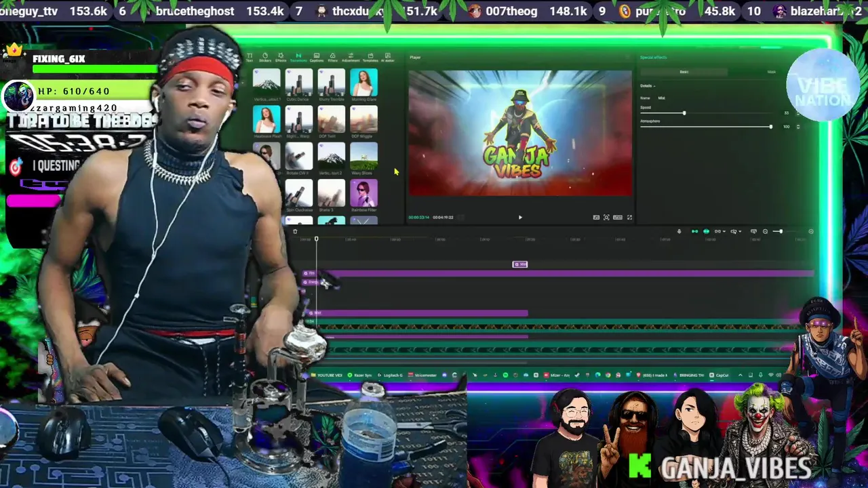Click the Atmosphere value field showing 100
Viewport: 868px width, 488px height.
point(787,127)
